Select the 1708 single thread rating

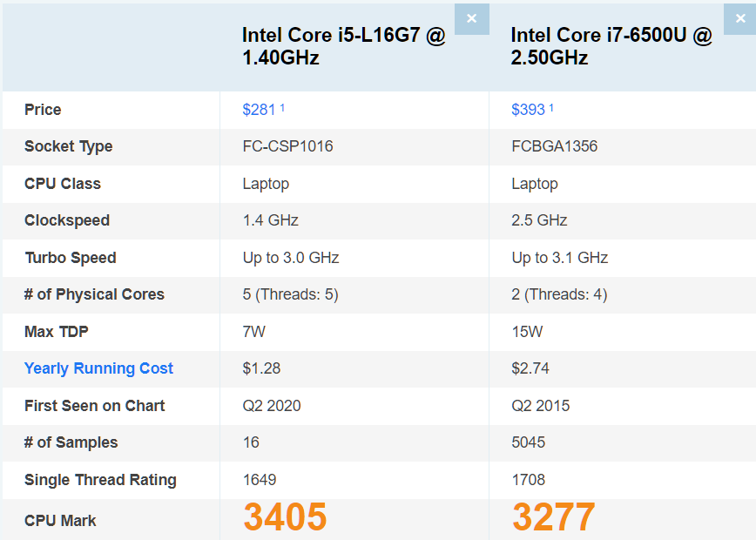click(529, 480)
